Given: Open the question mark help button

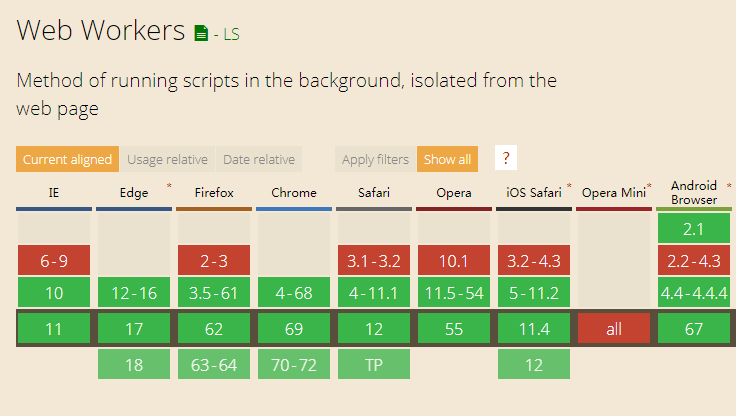Looking at the screenshot, I should (506, 158).
